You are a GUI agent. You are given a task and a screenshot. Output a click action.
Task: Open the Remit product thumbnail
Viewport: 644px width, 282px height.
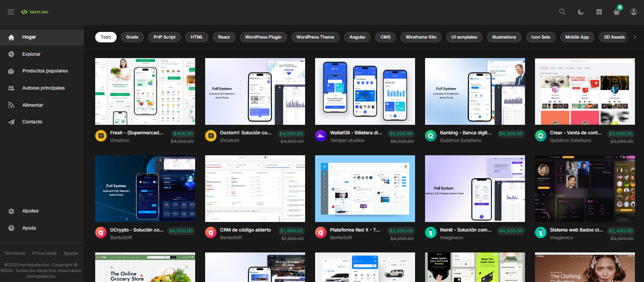(x=475, y=189)
